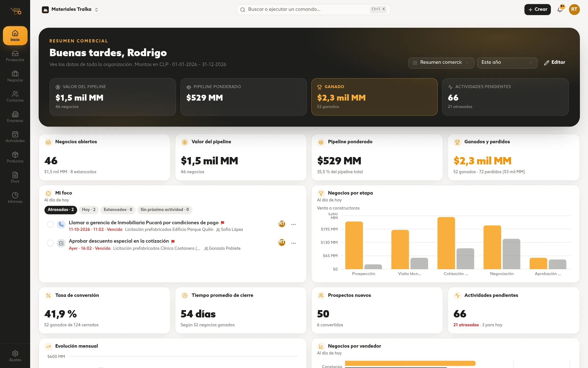This screenshot has width=588, height=368.
Task: Click the wheelbarrow app logo
Action: (x=16, y=11)
